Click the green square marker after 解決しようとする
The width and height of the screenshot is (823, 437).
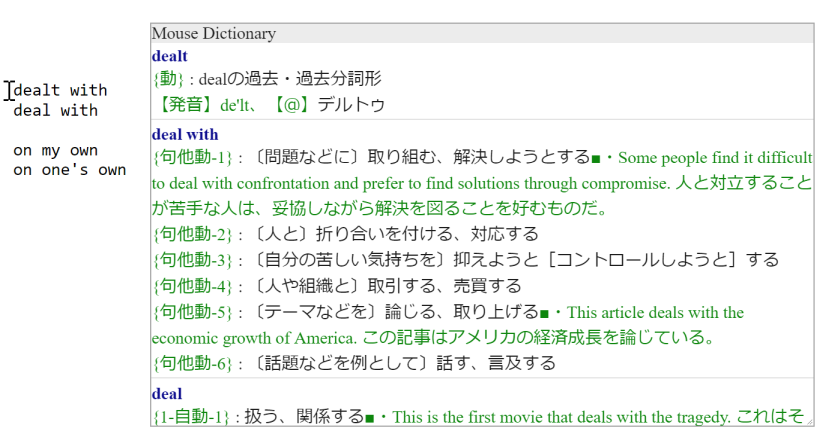pos(597,159)
